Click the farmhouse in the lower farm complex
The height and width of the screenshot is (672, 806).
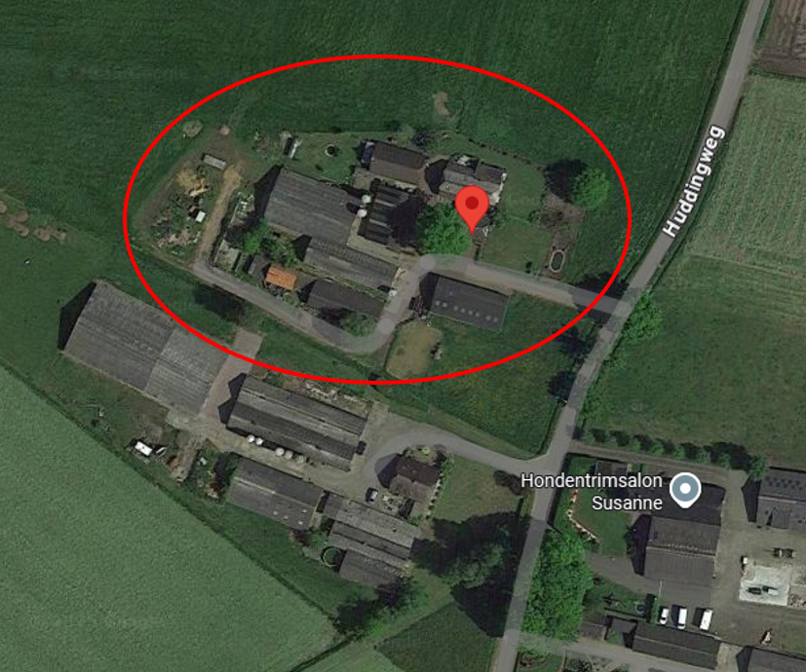pyautogui.click(x=415, y=479)
